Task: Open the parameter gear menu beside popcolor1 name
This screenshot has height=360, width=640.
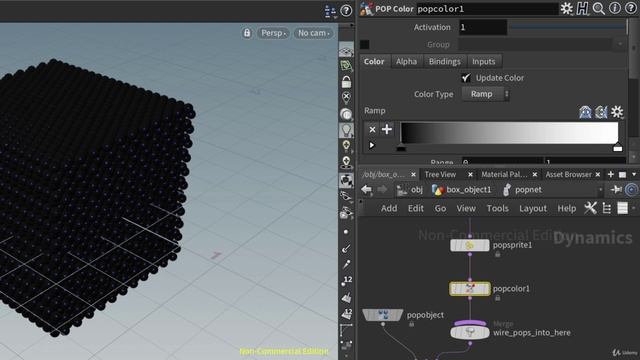Action: coord(567,9)
